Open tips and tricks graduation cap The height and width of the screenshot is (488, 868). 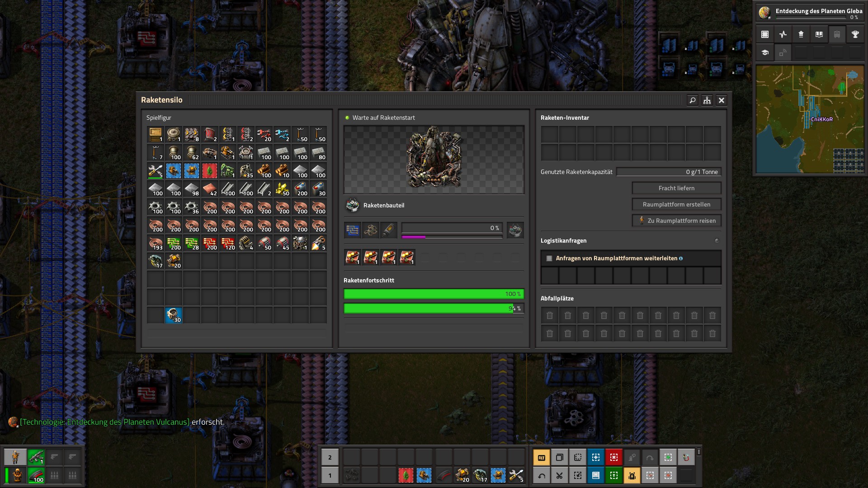click(x=765, y=52)
